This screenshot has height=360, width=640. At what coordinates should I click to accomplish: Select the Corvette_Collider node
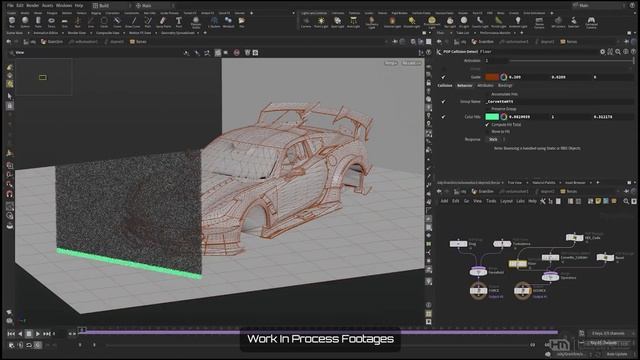pyautogui.click(x=550, y=258)
